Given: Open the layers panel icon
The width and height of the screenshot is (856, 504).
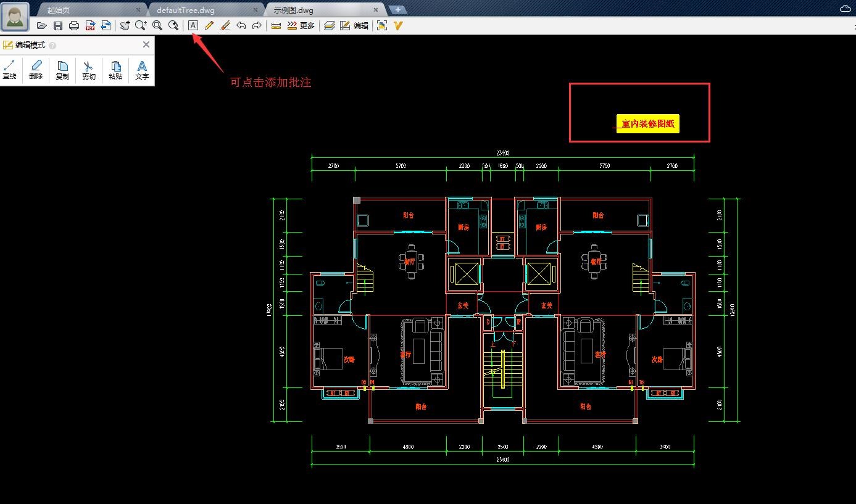Looking at the screenshot, I should (329, 25).
